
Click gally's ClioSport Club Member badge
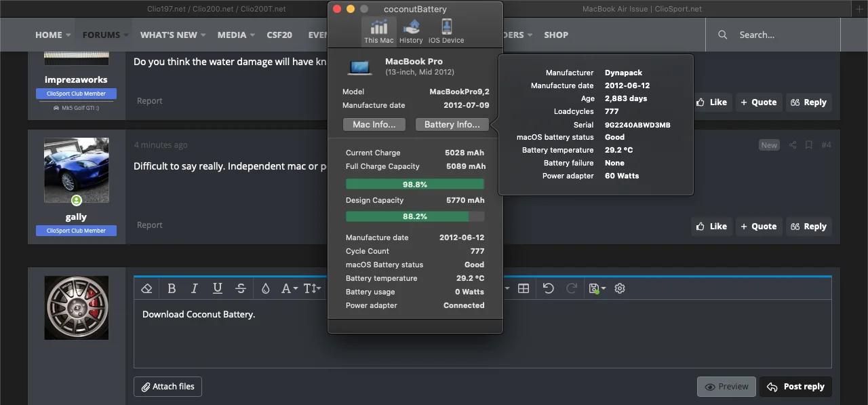tap(76, 231)
